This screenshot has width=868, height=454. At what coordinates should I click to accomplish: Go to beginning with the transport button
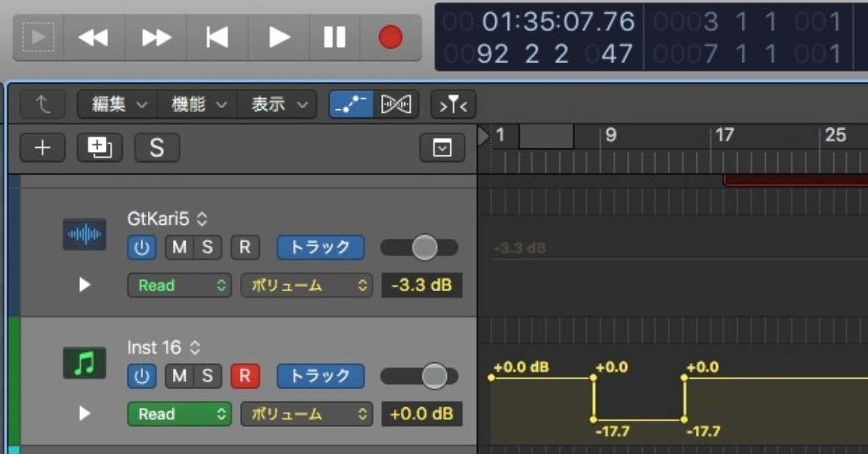click(217, 37)
